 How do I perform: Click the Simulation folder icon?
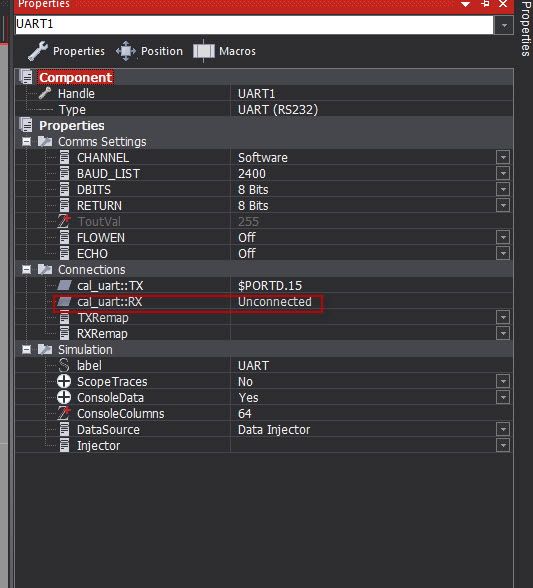[45, 349]
